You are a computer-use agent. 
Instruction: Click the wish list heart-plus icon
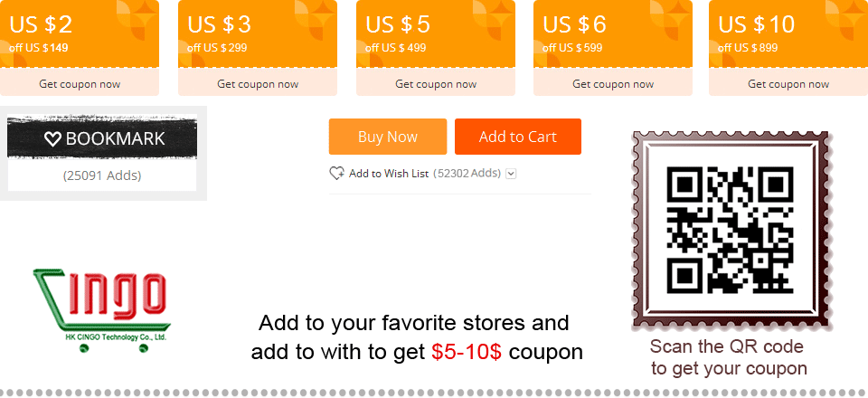336,174
